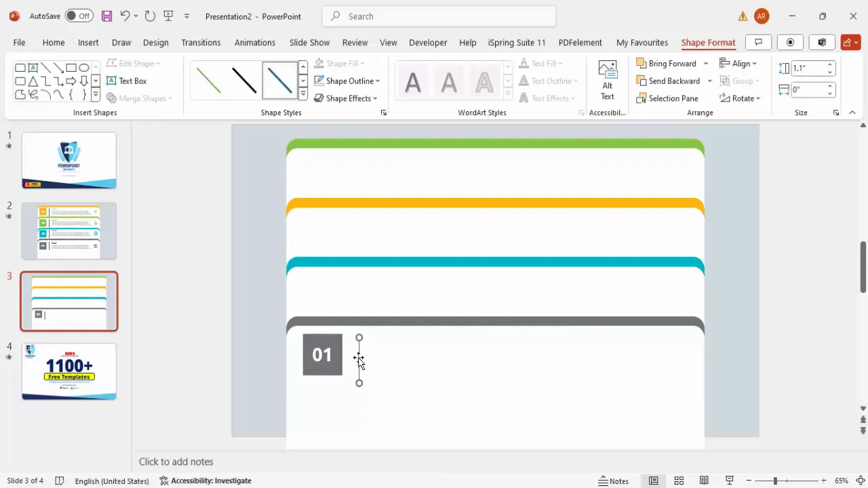868x488 pixels.
Task: Click the Comments icon in ribbon tabs row
Action: pos(759,42)
